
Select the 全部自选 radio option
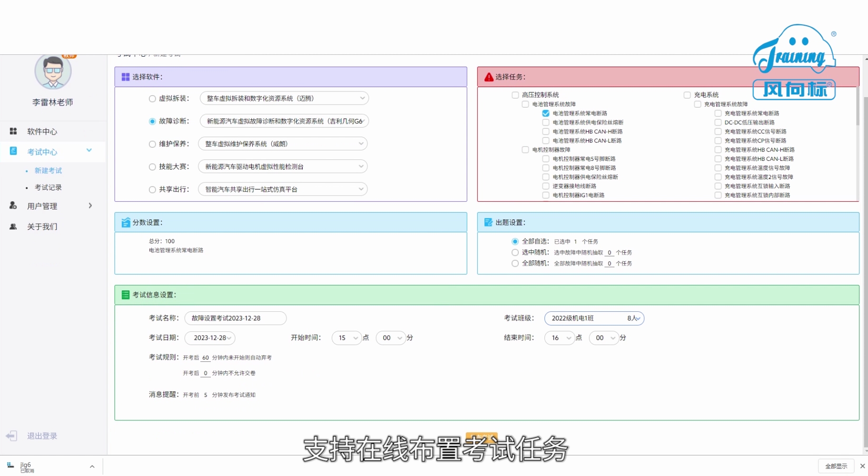point(515,241)
